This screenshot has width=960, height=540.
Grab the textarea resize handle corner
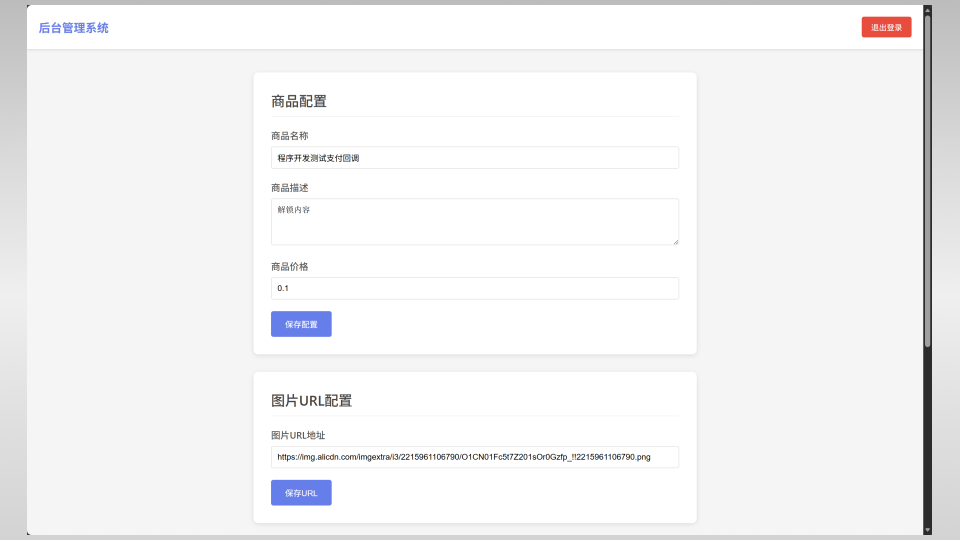675,242
